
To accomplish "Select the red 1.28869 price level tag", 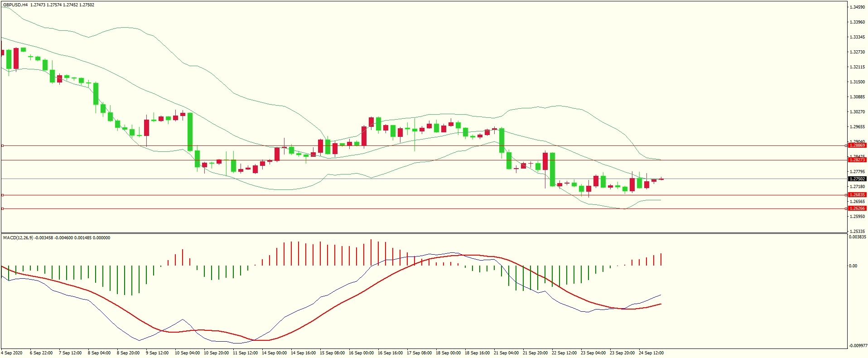I will coord(857,145).
